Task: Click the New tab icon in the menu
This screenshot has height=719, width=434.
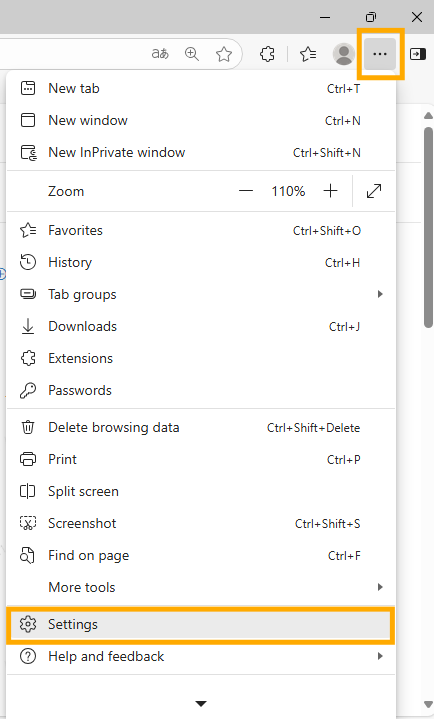Action: tap(28, 88)
